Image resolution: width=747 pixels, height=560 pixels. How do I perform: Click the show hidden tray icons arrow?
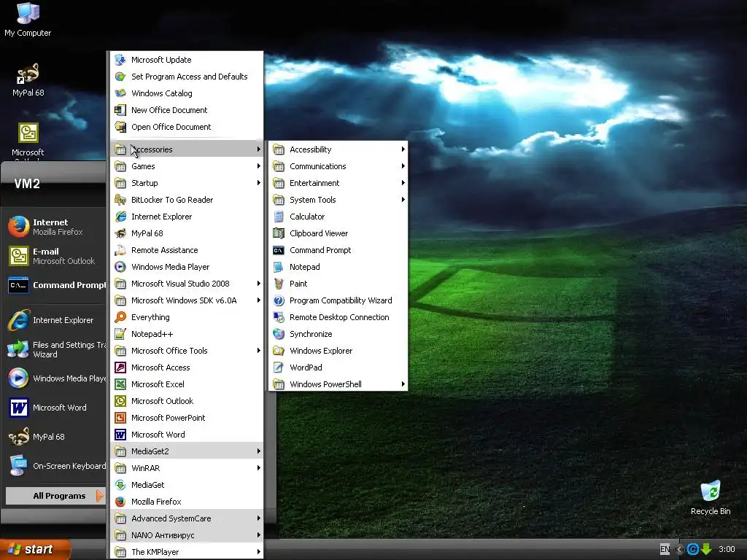click(680, 549)
